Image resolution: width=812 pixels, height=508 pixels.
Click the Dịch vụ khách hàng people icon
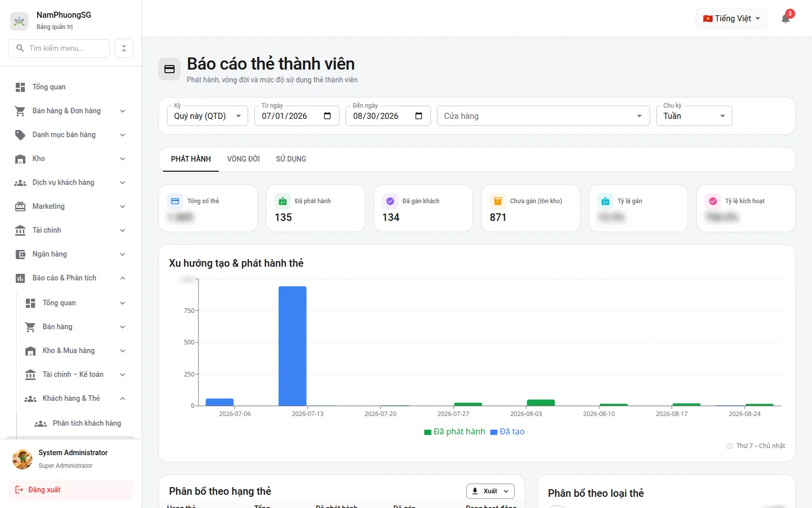(x=20, y=183)
